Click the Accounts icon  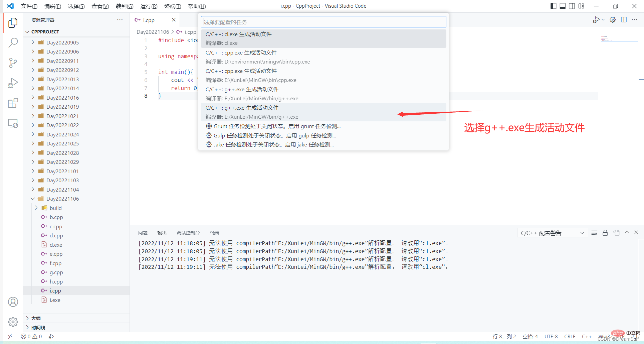coord(13,302)
